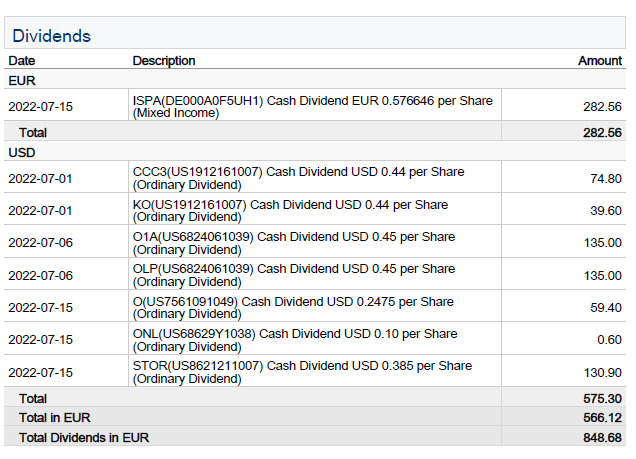
Task: Select the O1A dividend description
Action: 293,243
